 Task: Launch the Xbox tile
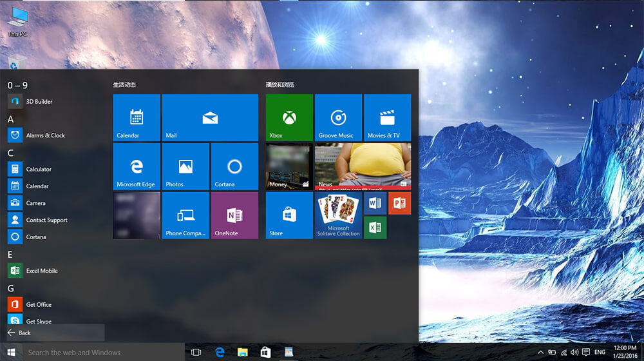coord(289,117)
